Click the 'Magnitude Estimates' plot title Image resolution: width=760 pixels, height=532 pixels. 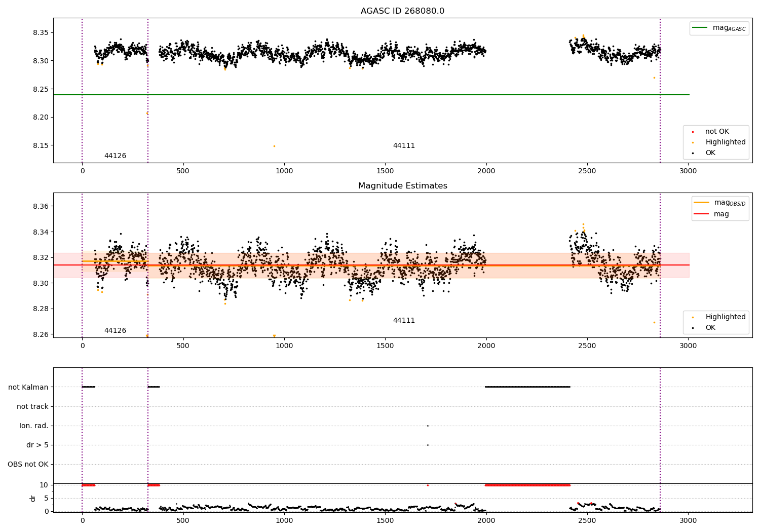pos(402,186)
